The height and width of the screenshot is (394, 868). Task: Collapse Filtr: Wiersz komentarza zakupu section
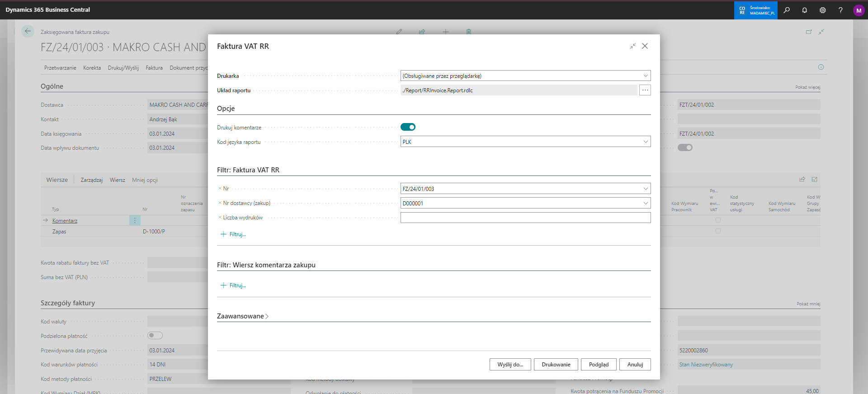266,265
